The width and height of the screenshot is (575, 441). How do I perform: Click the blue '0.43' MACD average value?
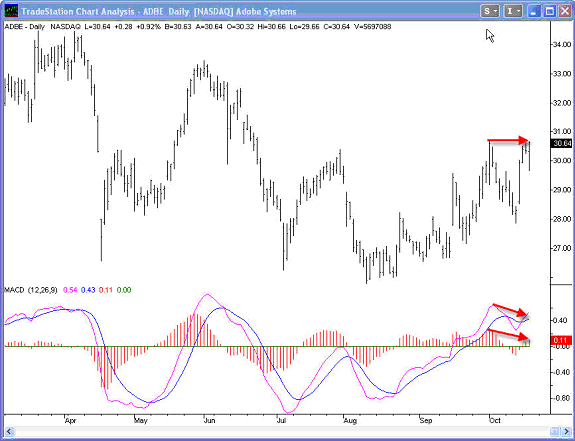[88, 290]
